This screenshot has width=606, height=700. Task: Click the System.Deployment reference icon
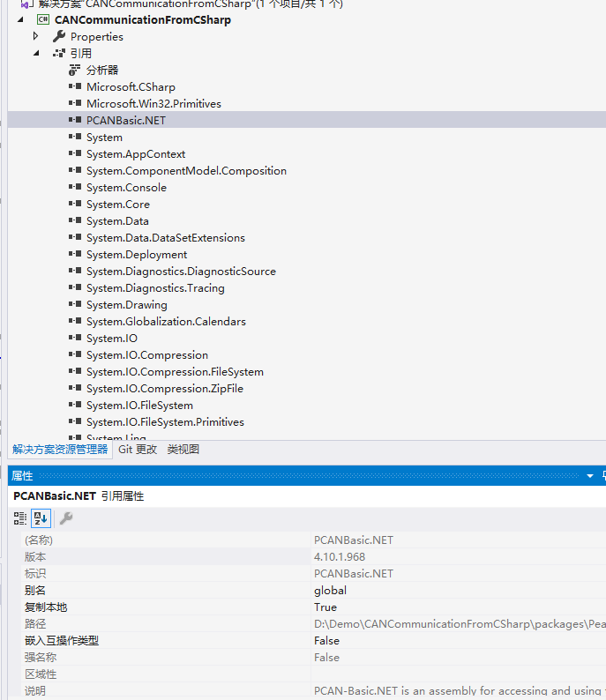point(75,254)
